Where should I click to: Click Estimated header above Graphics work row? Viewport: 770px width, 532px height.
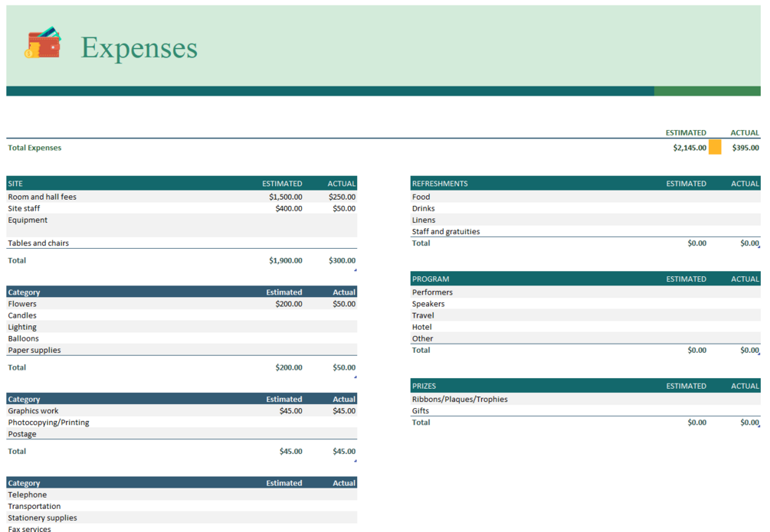[x=283, y=399]
